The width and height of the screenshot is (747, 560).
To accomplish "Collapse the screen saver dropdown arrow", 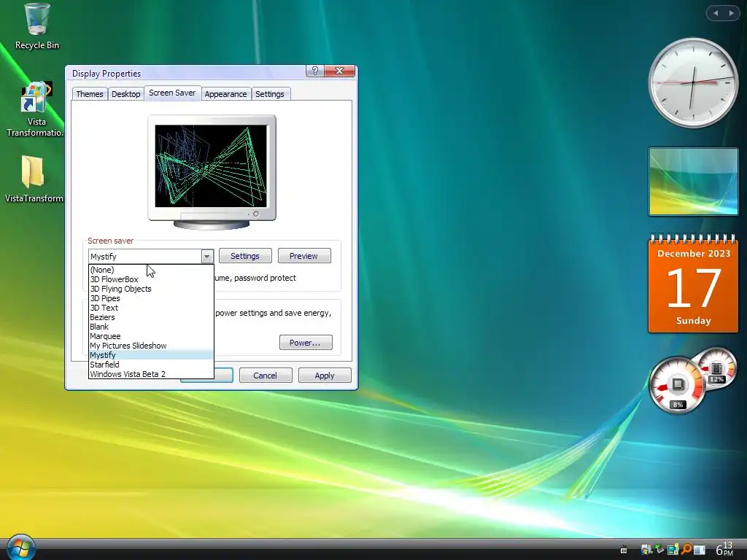I will [x=206, y=256].
